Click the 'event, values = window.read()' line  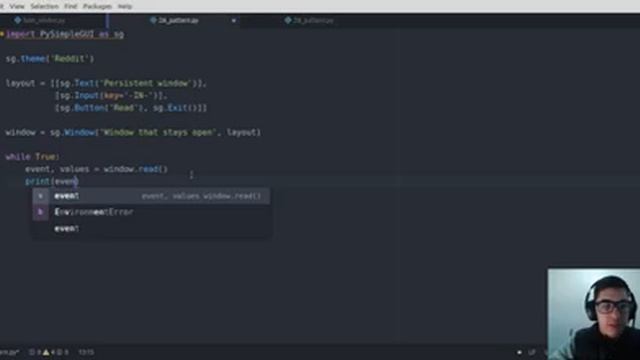tap(96, 169)
